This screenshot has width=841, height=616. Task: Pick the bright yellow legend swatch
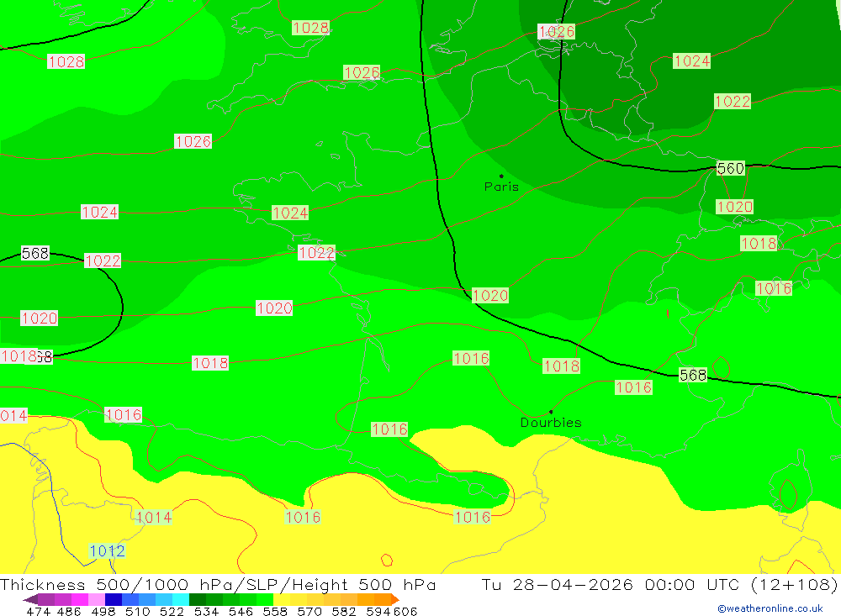(x=282, y=599)
